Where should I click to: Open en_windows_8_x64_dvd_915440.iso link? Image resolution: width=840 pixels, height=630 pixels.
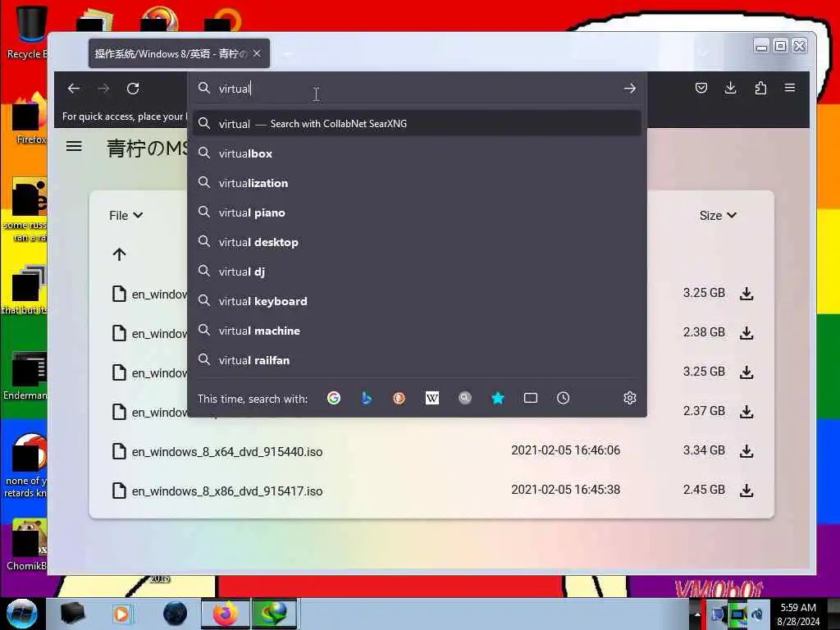tap(227, 452)
